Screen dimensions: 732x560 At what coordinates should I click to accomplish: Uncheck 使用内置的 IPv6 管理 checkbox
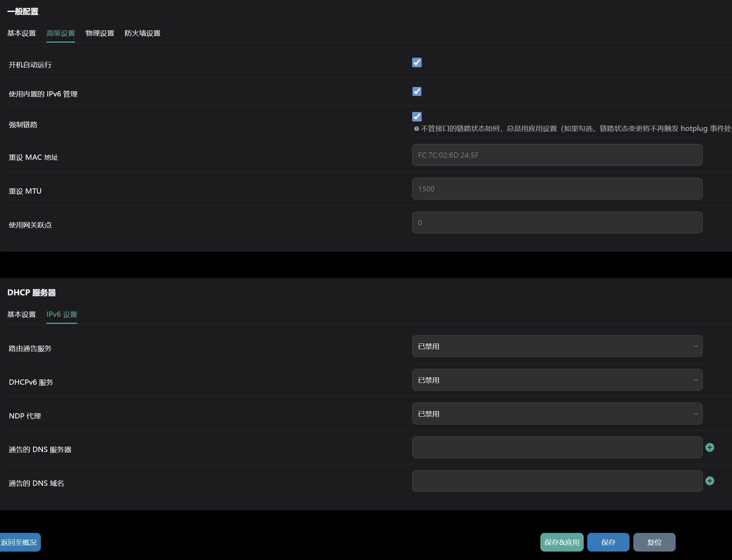point(417,92)
